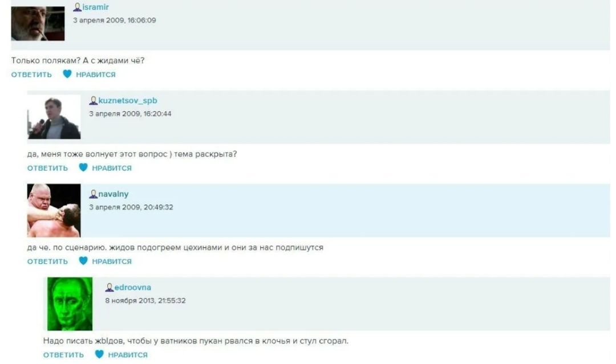This screenshot has height=364, width=616.
Task: Open the isramir username link
Action: pyautogui.click(x=95, y=7)
